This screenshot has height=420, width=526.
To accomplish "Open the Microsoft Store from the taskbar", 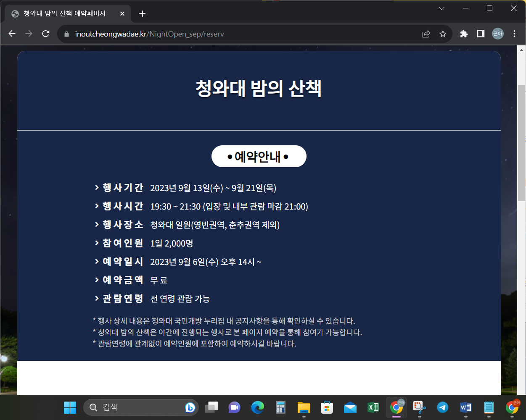I will coord(327,407).
